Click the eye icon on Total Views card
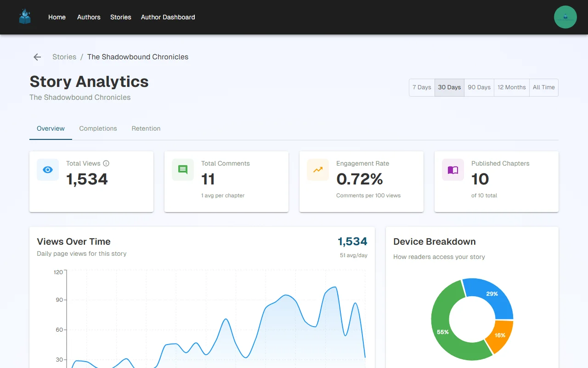The width and height of the screenshot is (588, 368). (47, 170)
